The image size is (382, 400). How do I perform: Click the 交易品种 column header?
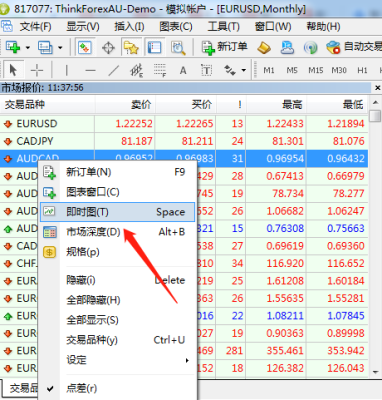(x=47, y=105)
